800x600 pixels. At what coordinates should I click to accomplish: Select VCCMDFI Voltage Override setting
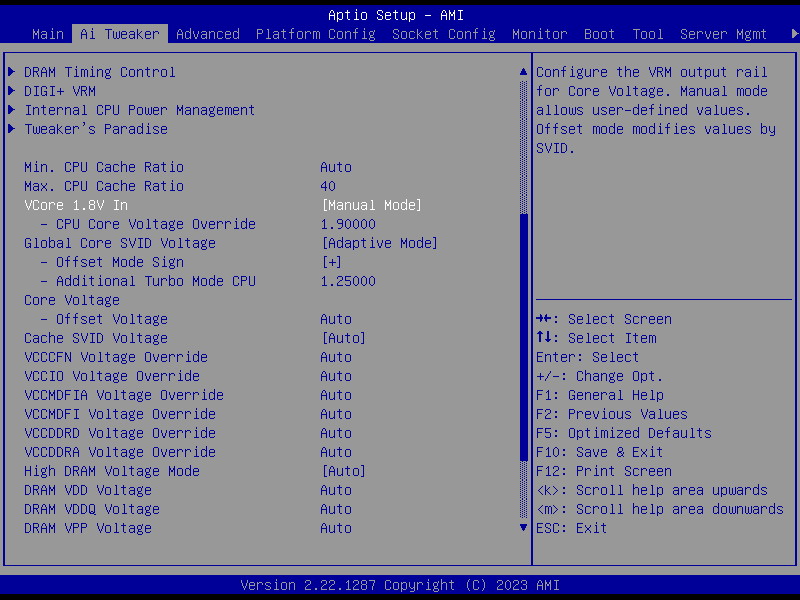point(119,414)
